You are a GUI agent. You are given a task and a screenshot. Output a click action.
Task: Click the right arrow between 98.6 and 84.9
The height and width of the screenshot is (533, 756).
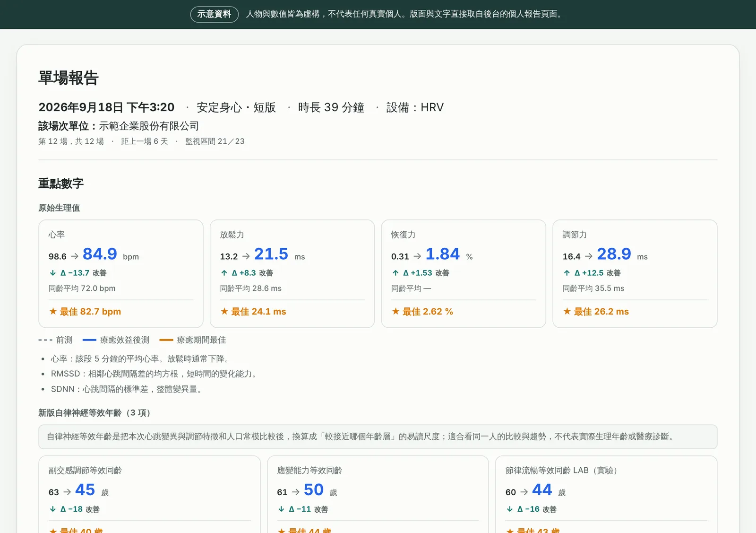[x=75, y=256]
